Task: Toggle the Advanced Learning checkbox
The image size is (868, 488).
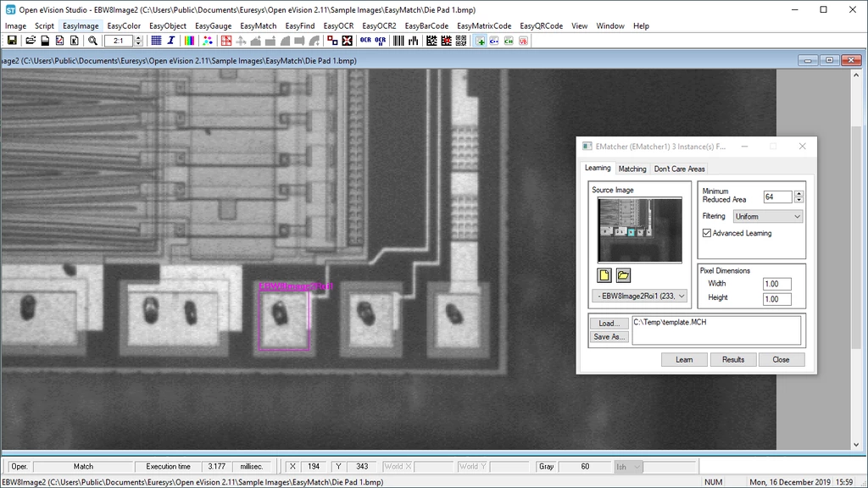Action: pos(707,233)
